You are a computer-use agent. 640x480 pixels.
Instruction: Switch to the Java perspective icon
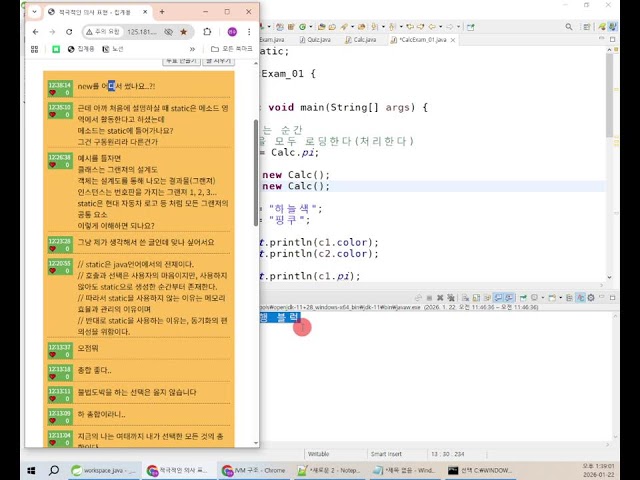coord(612,27)
